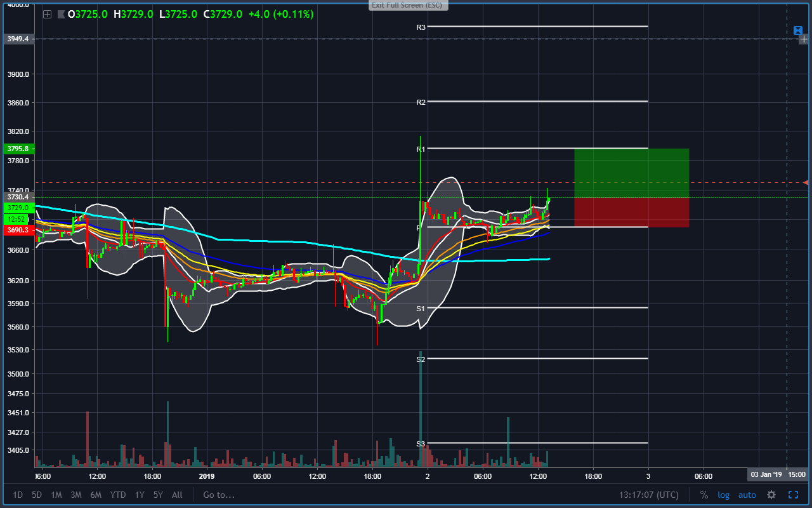The height and width of the screenshot is (508, 812).
Task: Show All time range
Action: pyautogui.click(x=177, y=495)
